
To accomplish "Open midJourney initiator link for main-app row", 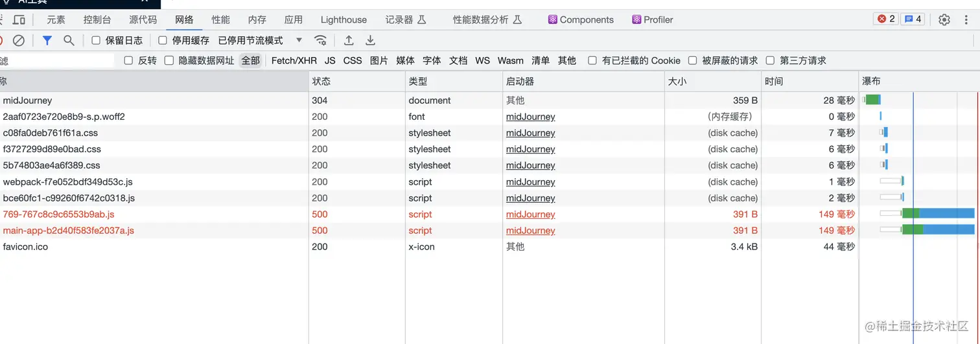I will tap(530, 231).
